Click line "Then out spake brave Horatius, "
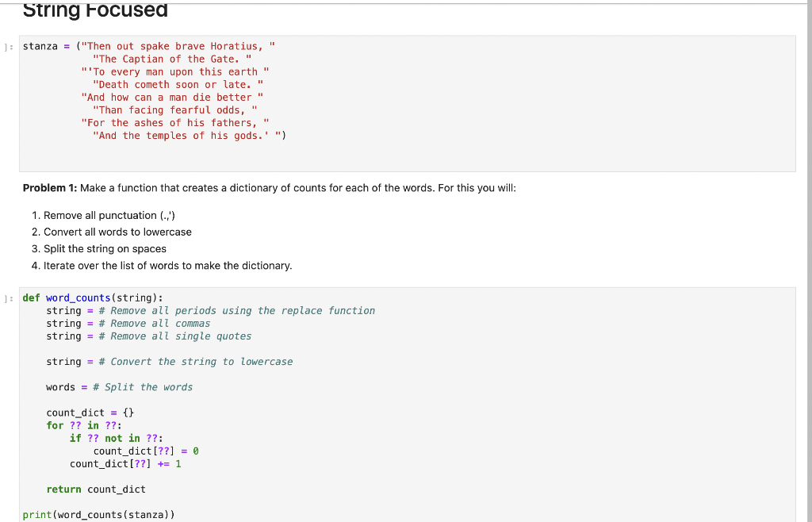This screenshot has width=812, height=522. (178, 46)
